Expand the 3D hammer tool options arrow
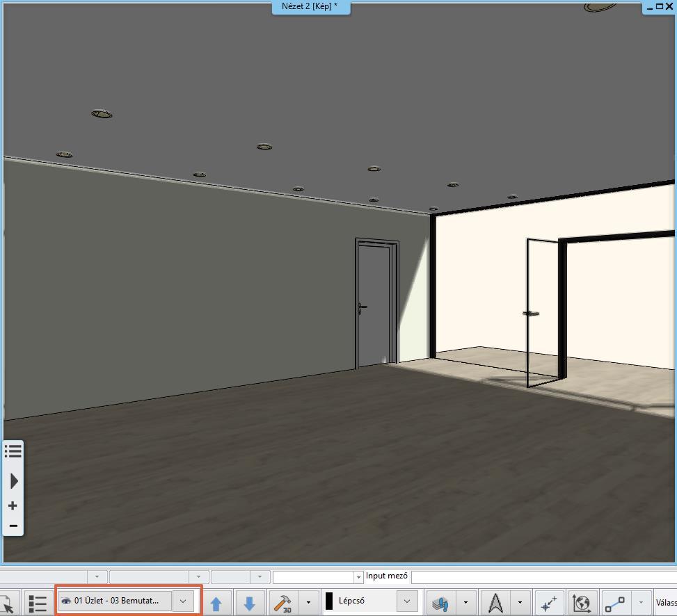 (308, 603)
